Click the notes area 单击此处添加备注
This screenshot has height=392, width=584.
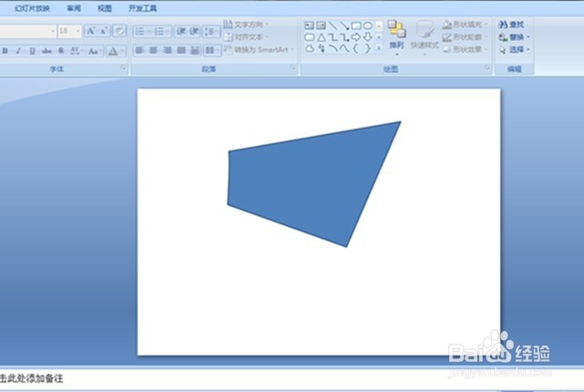pyautogui.click(x=31, y=378)
